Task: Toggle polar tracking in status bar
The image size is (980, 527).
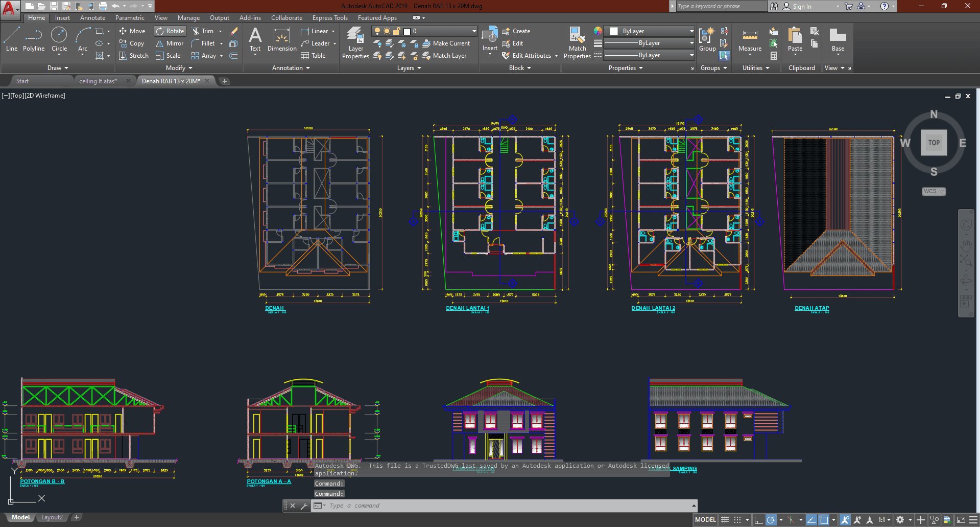Action: [x=771, y=520]
